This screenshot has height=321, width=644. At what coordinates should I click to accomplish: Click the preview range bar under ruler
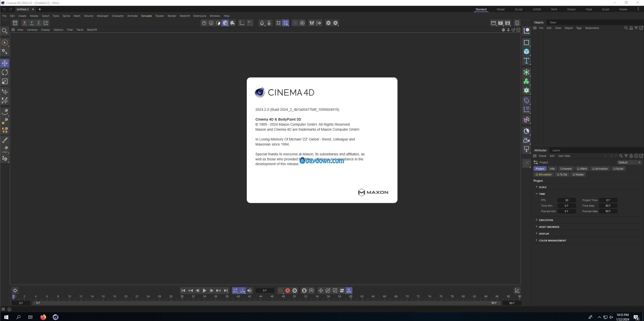(267, 303)
